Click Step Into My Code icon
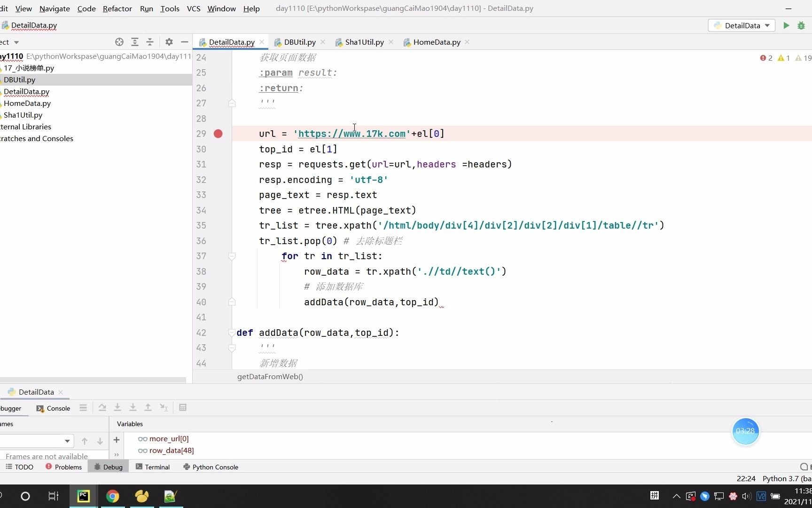Screen dimensions: 812x508 pos(133,407)
